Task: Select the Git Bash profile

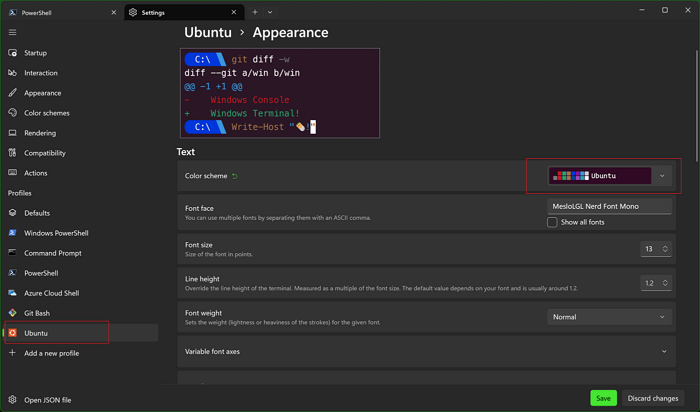Action: click(82, 313)
